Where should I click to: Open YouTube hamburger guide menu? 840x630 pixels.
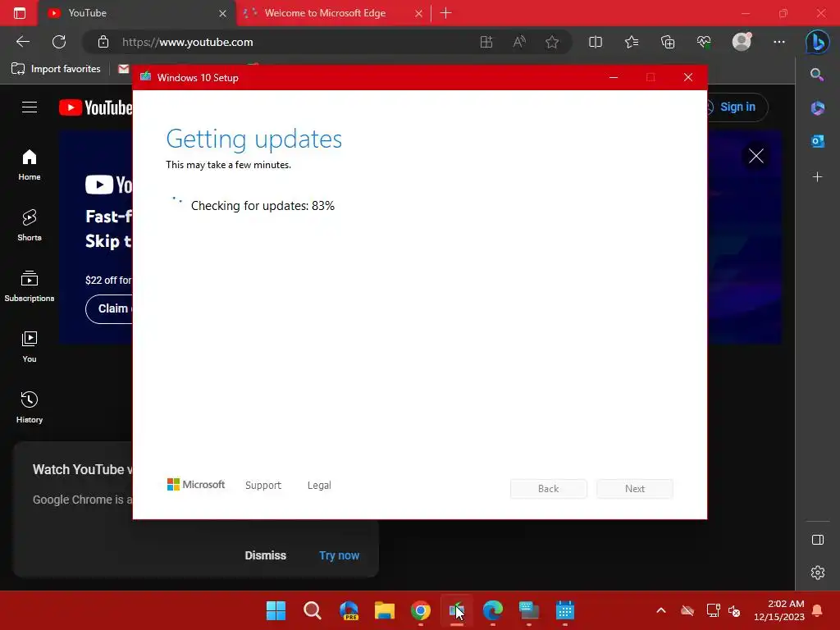point(30,107)
